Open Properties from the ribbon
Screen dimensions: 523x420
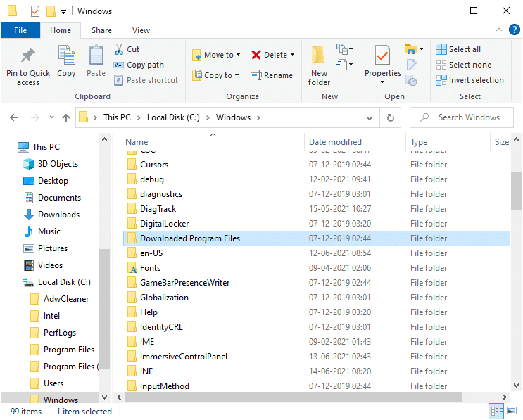pyautogui.click(x=382, y=56)
